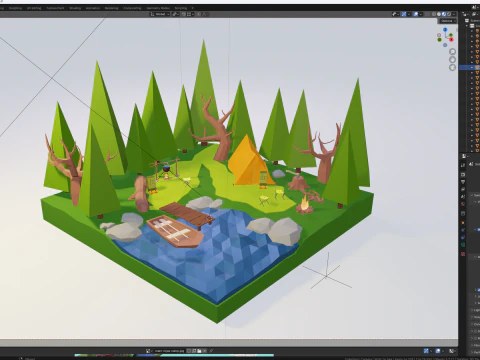The height and width of the screenshot is (360, 480).
Task: Open the viewport Options dropdown
Action: point(448,21)
